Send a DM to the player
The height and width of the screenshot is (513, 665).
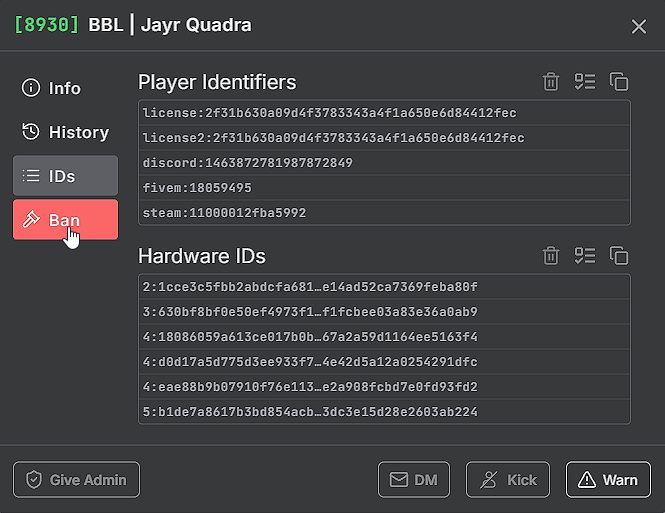[414, 480]
